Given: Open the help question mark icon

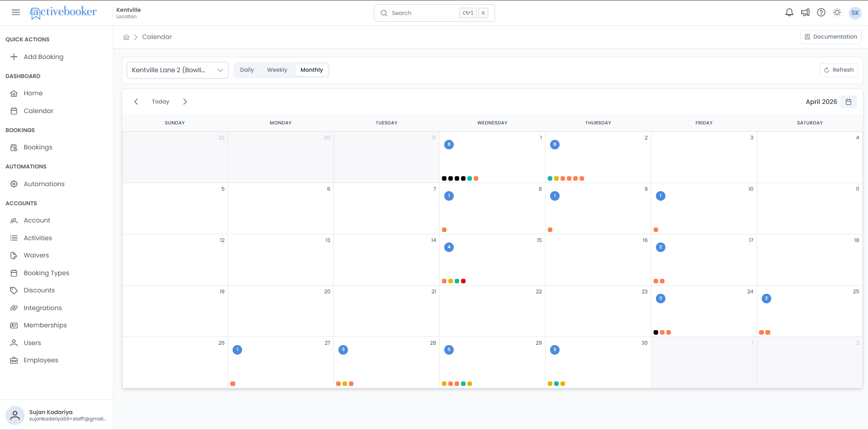Looking at the screenshot, I should pos(821,13).
